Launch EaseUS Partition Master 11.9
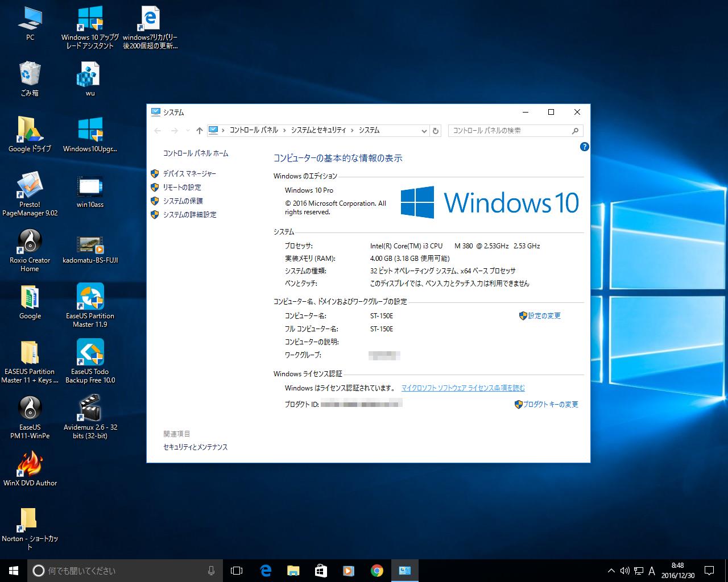 90,306
